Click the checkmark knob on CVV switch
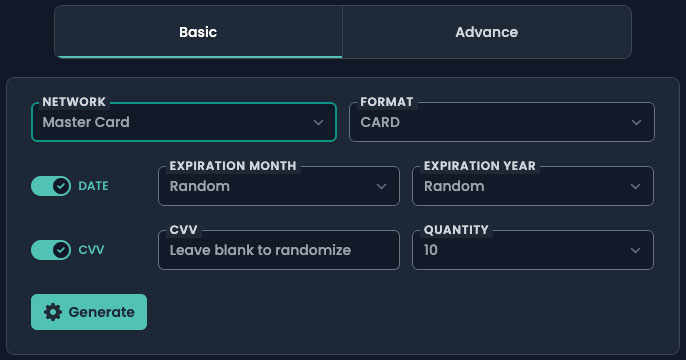Viewport: 686px width, 360px height. (61, 250)
